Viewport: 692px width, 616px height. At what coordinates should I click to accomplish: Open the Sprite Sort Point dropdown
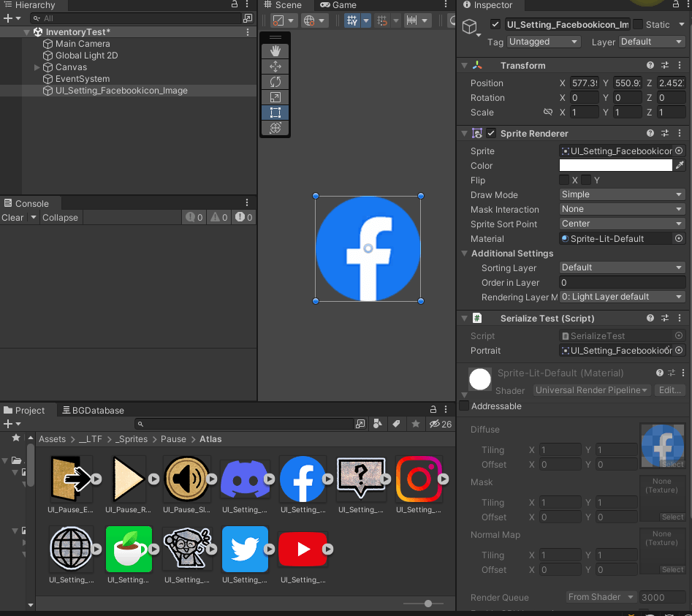click(x=622, y=224)
